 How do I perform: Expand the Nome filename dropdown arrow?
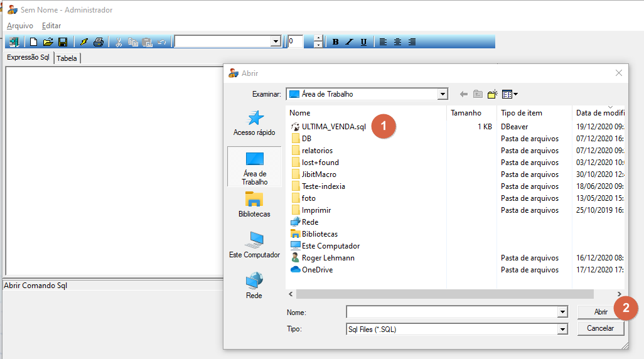click(562, 312)
